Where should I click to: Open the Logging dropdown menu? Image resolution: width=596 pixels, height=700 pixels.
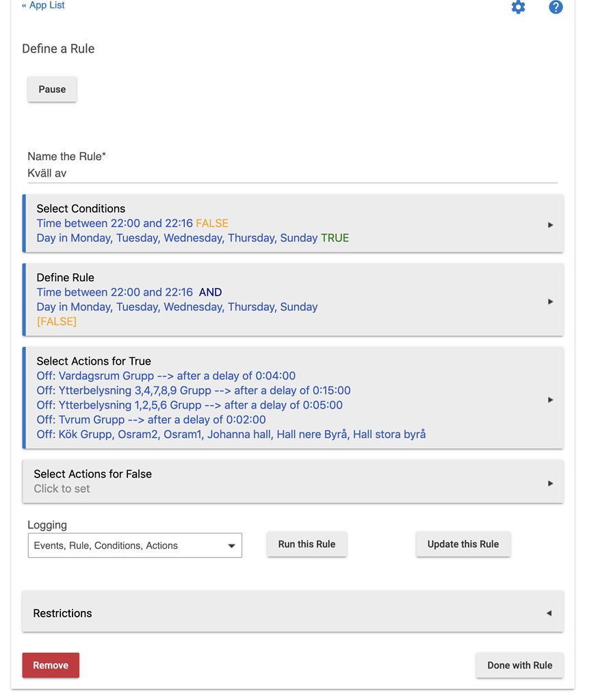(x=135, y=545)
